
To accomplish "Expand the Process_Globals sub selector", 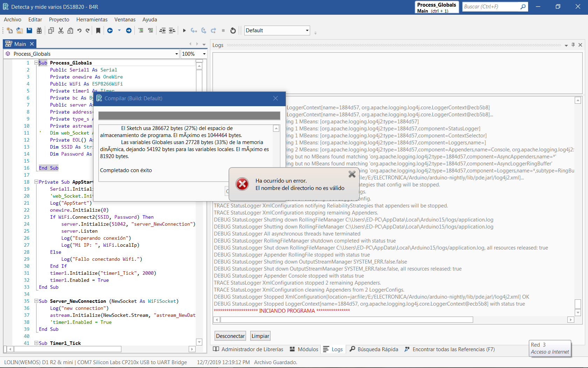I will coord(176,54).
